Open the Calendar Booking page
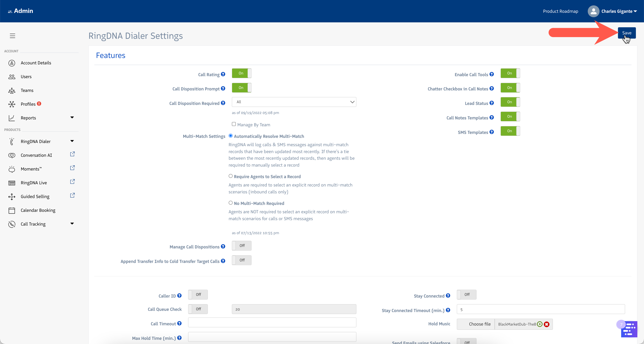The image size is (644, 344). pos(38,210)
